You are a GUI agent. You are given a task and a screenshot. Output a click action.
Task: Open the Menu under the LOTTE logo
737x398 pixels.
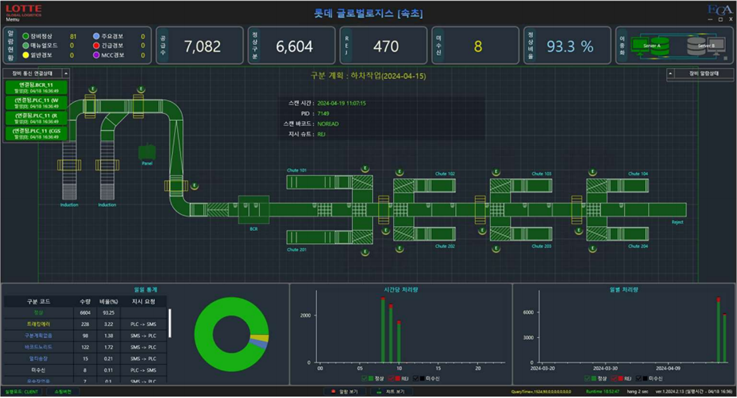click(x=13, y=20)
